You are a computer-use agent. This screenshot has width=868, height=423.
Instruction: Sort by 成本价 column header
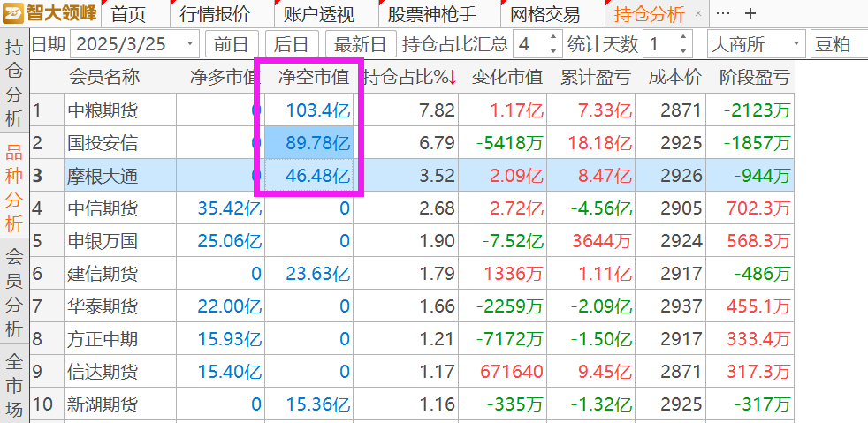[x=675, y=78]
